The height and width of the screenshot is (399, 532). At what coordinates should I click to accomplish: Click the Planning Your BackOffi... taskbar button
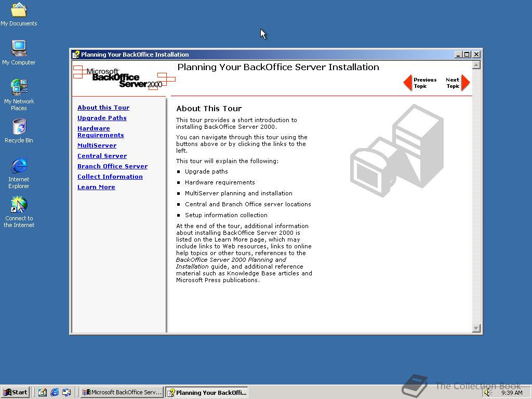click(207, 392)
